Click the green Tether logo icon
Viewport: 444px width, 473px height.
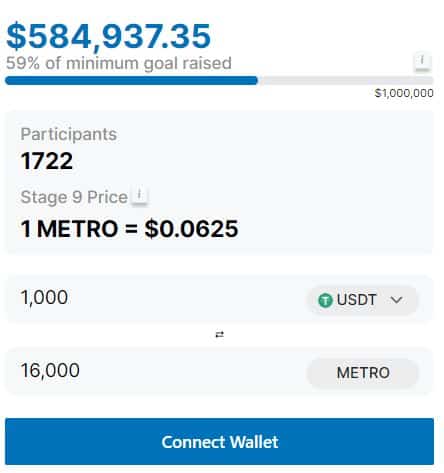(x=325, y=300)
